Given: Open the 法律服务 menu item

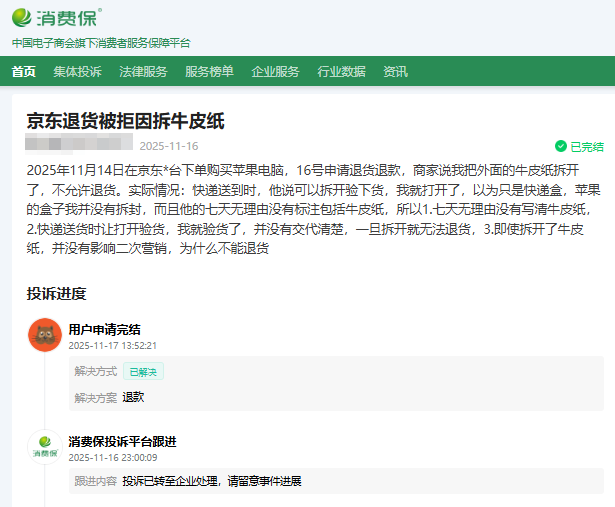Looking at the screenshot, I should 143,71.
